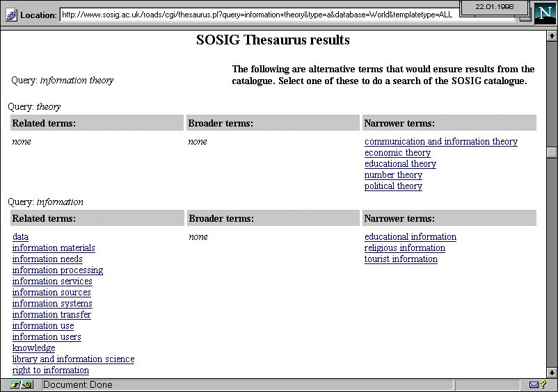The width and height of the screenshot is (558, 392).
Task: Open the mail envelope icon in status bar
Action: click(534, 385)
